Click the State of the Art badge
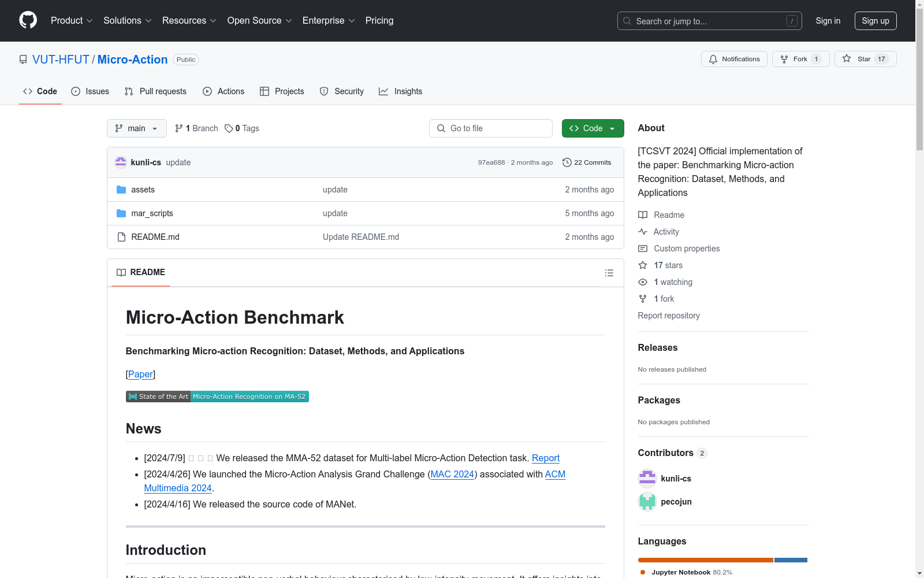 pyautogui.click(x=217, y=397)
